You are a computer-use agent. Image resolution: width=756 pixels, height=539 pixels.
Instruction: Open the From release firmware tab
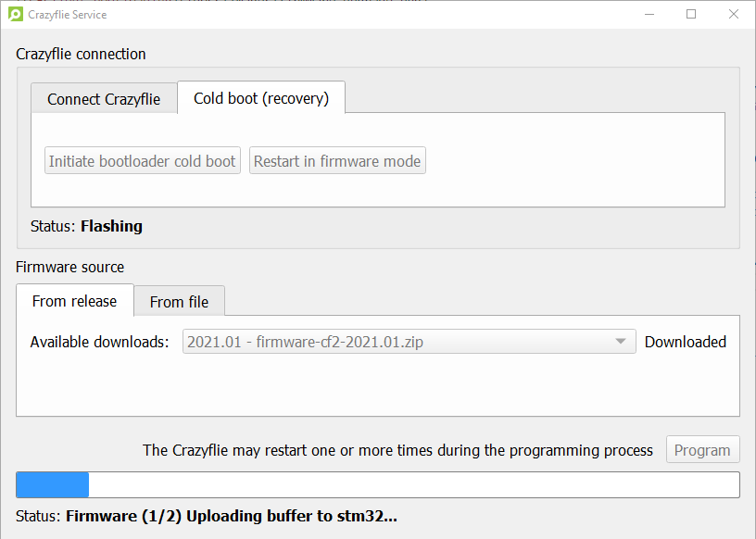tap(75, 301)
